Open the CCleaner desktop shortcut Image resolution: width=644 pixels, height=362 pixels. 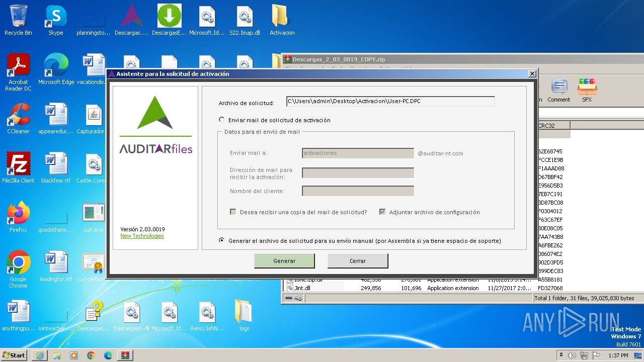(18, 119)
